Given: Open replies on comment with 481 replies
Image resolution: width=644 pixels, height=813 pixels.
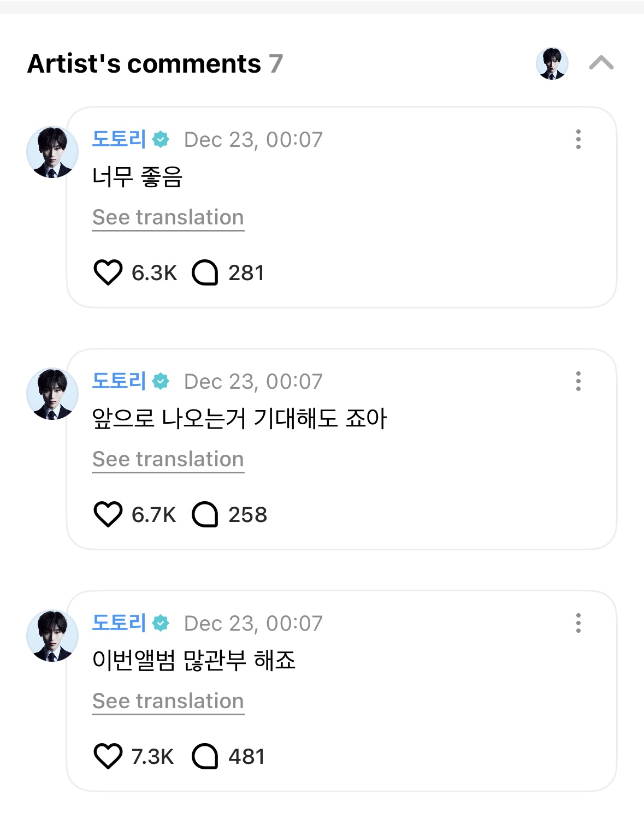Looking at the screenshot, I should (x=205, y=756).
